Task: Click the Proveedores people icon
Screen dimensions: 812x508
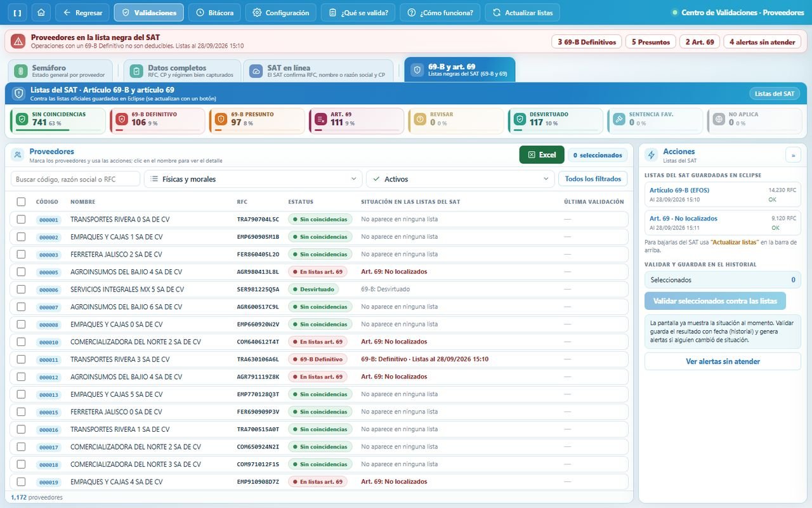Action: point(18,155)
